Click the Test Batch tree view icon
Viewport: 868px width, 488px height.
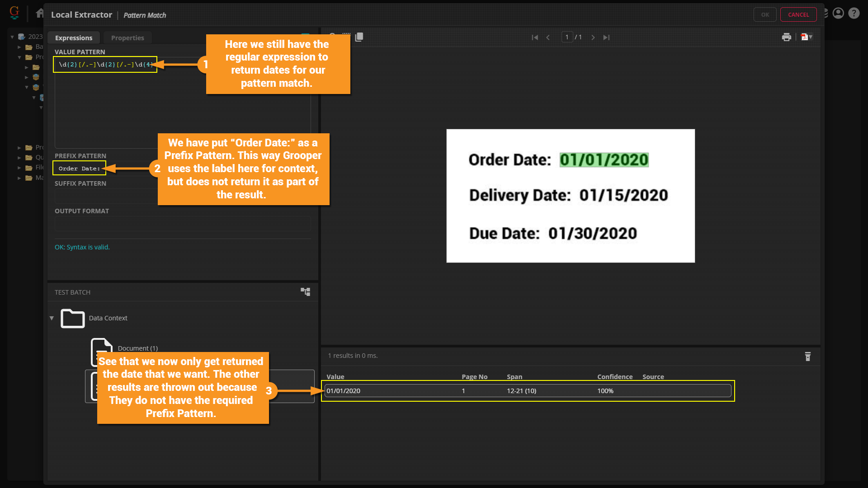[x=306, y=292]
